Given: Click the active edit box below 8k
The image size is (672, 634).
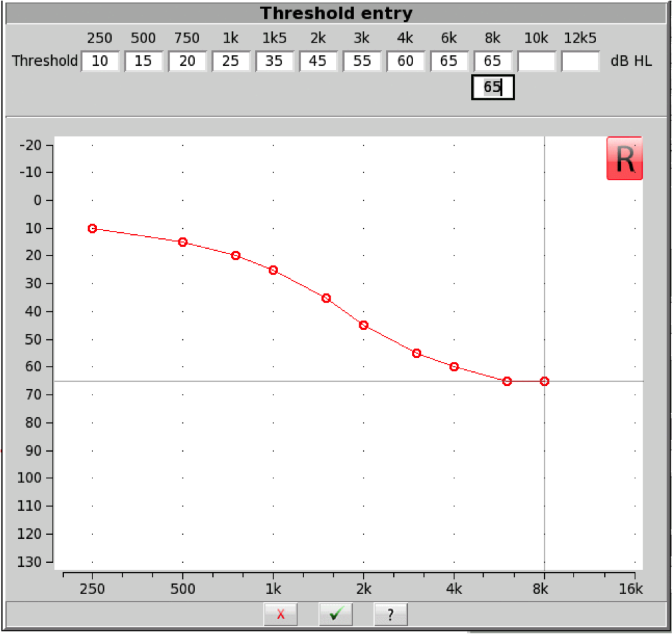Looking at the screenshot, I should [x=493, y=87].
